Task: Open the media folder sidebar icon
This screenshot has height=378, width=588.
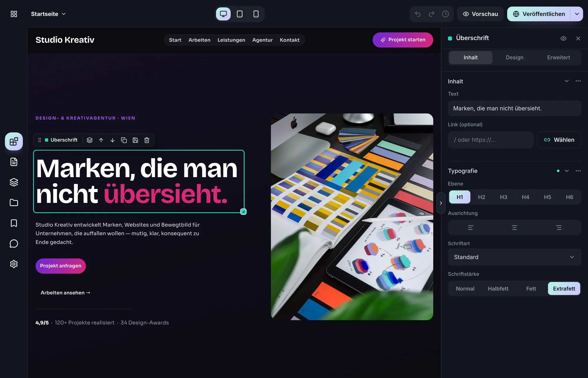Action: (14, 203)
